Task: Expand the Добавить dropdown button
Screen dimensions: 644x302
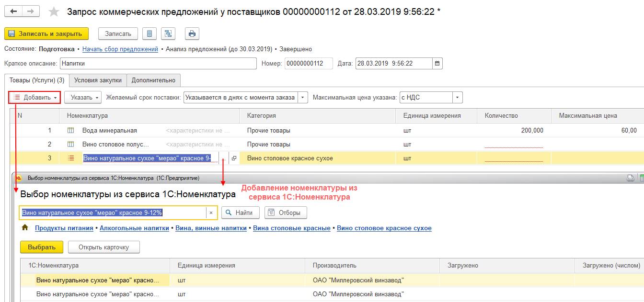Action: point(34,98)
